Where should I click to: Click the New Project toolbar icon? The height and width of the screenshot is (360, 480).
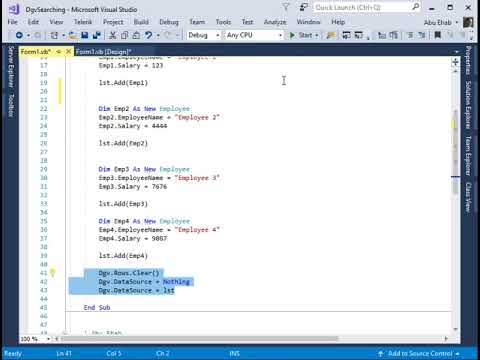[54, 35]
